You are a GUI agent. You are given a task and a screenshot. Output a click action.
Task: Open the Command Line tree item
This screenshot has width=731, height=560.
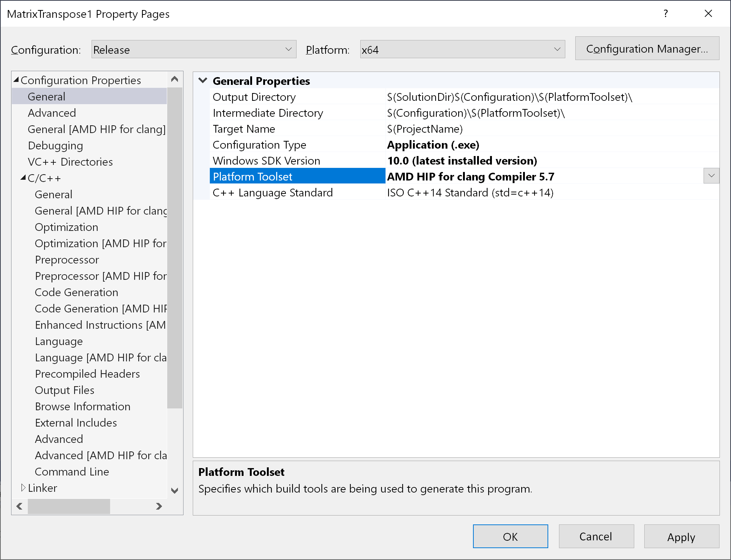[72, 472]
